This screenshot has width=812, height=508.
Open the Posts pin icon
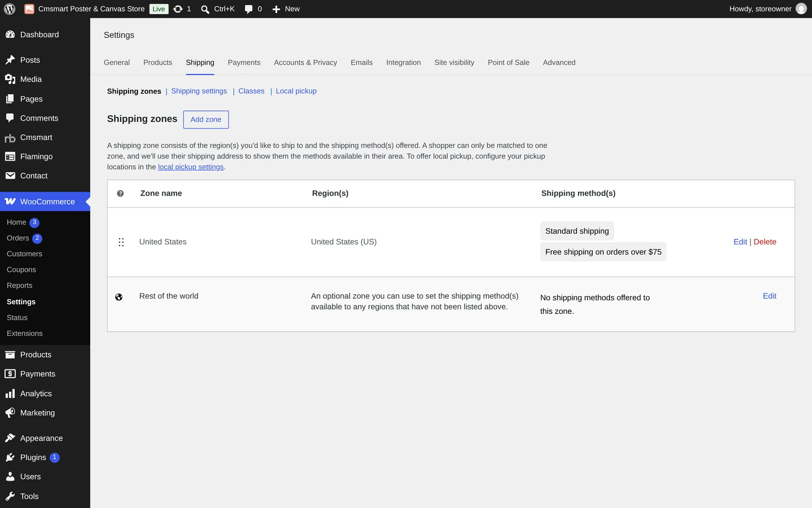[10, 60]
